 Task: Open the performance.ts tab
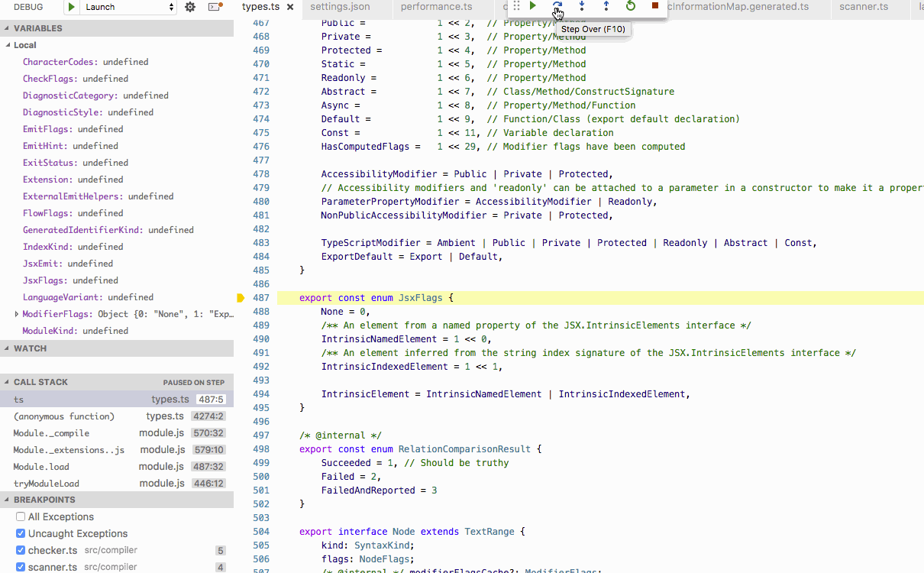pos(436,7)
